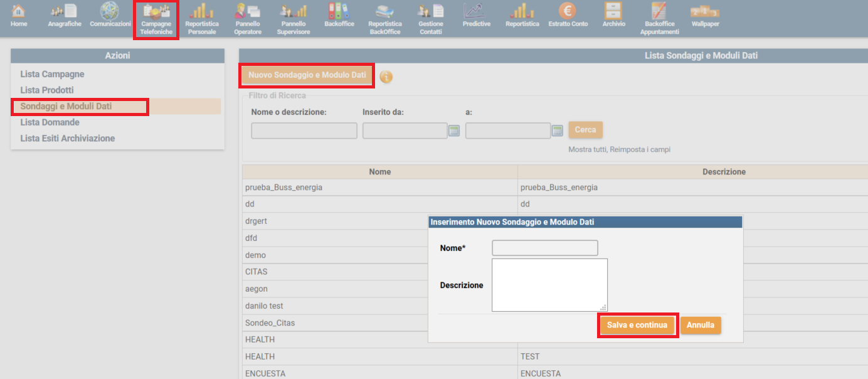Select Lista Campagne in Azioni
This screenshot has height=379, width=868.
[52, 74]
